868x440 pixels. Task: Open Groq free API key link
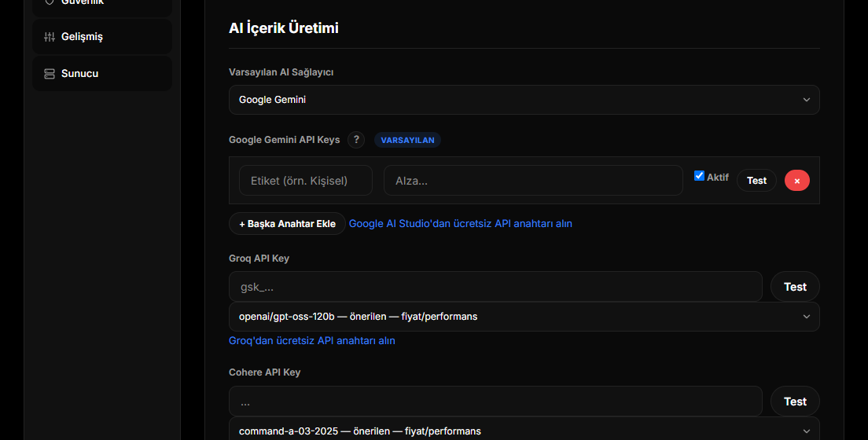point(311,341)
